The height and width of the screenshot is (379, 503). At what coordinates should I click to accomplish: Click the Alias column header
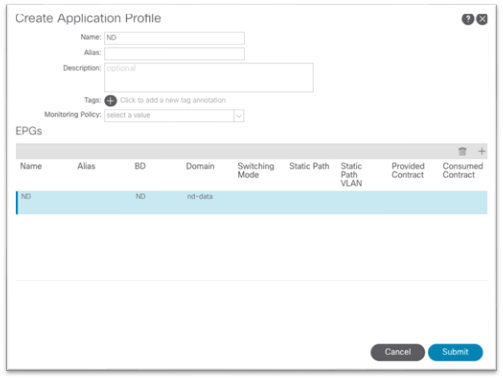point(86,166)
